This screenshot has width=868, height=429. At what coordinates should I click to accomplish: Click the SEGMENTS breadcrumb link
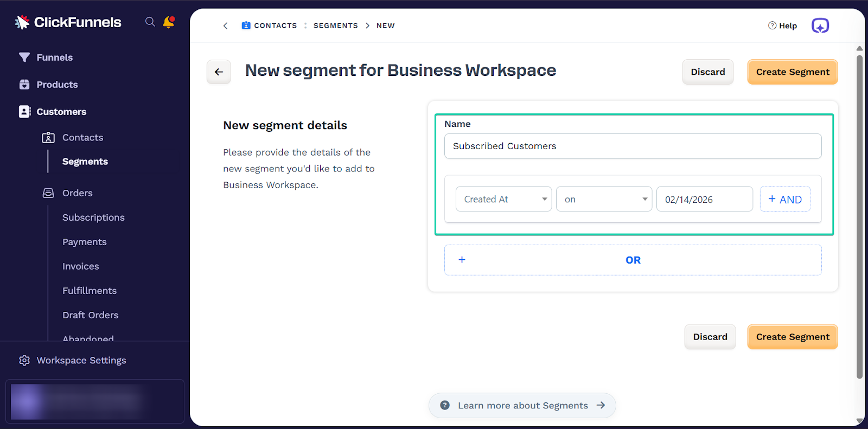click(x=336, y=25)
